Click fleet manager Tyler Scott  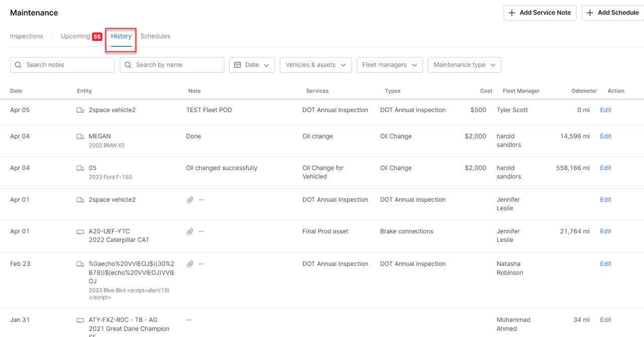[x=512, y=110]
